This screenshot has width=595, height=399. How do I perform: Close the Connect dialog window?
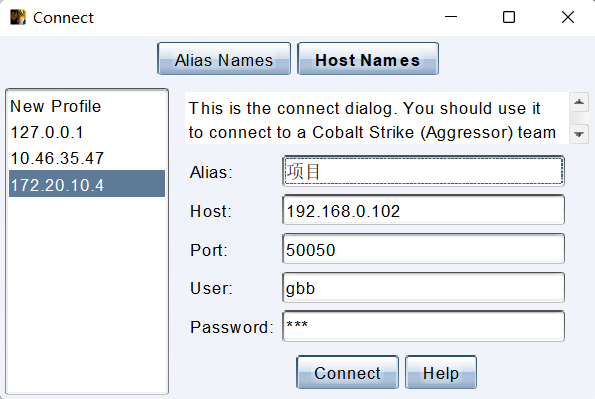(x=568, y=17)
